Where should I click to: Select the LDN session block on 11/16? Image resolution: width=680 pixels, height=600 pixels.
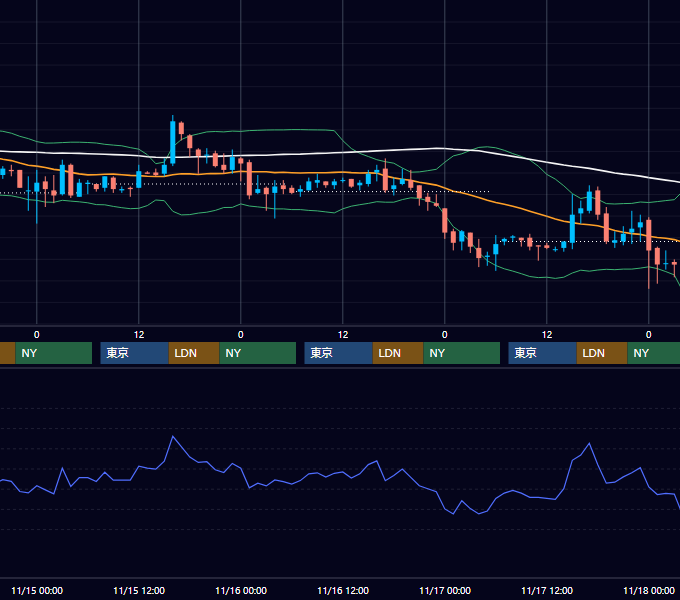398,353
